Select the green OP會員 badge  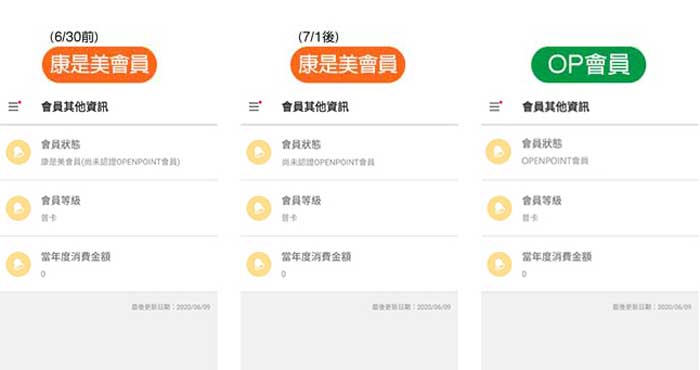pos(588,65)
